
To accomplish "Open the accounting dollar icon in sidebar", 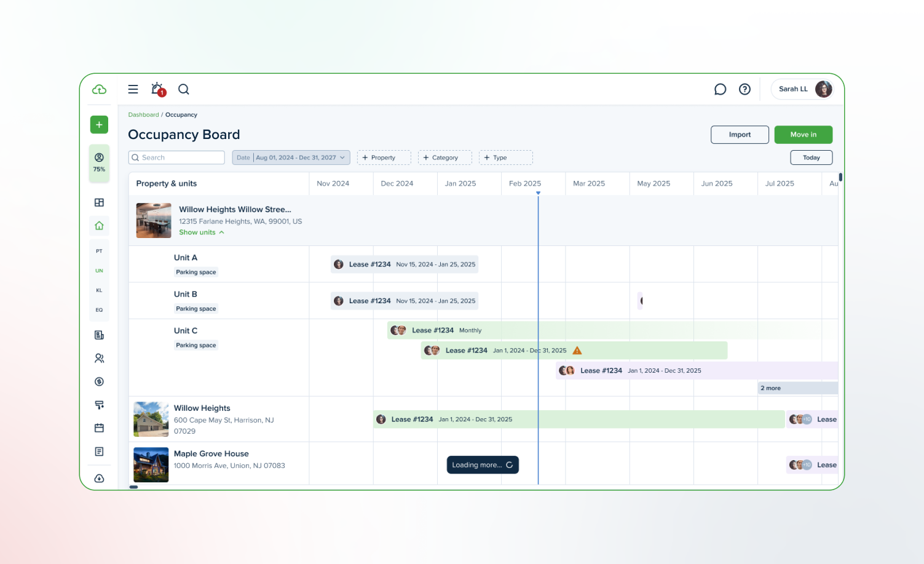I will [99, 382].
